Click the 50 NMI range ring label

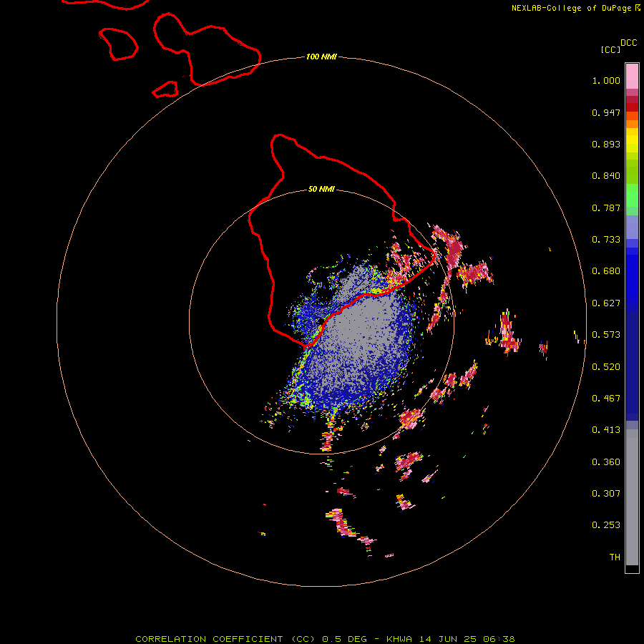(321, 189)
